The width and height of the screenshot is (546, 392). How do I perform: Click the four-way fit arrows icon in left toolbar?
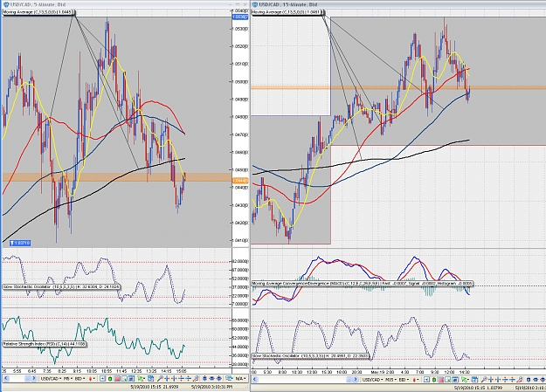(x=219, y=378)
